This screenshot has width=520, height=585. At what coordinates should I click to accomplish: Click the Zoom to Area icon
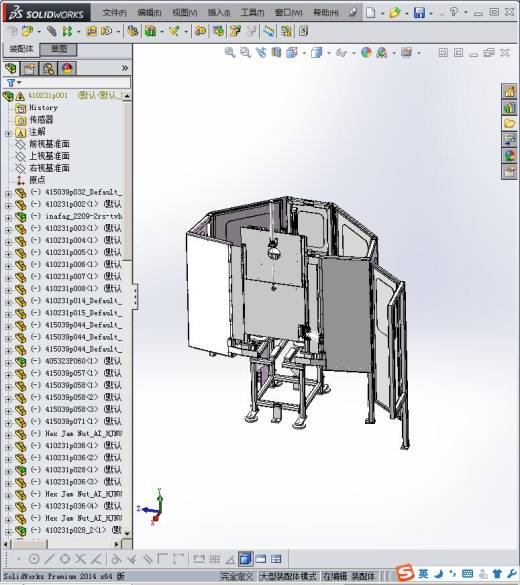(x=245, y=53)
